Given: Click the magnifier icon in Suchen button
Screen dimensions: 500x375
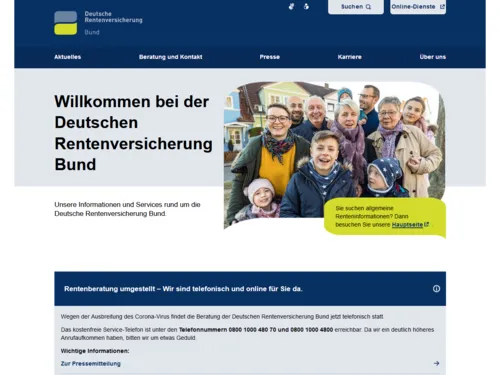Looking at the screenshot, I should pyautogui.click(x=368, y=7).
